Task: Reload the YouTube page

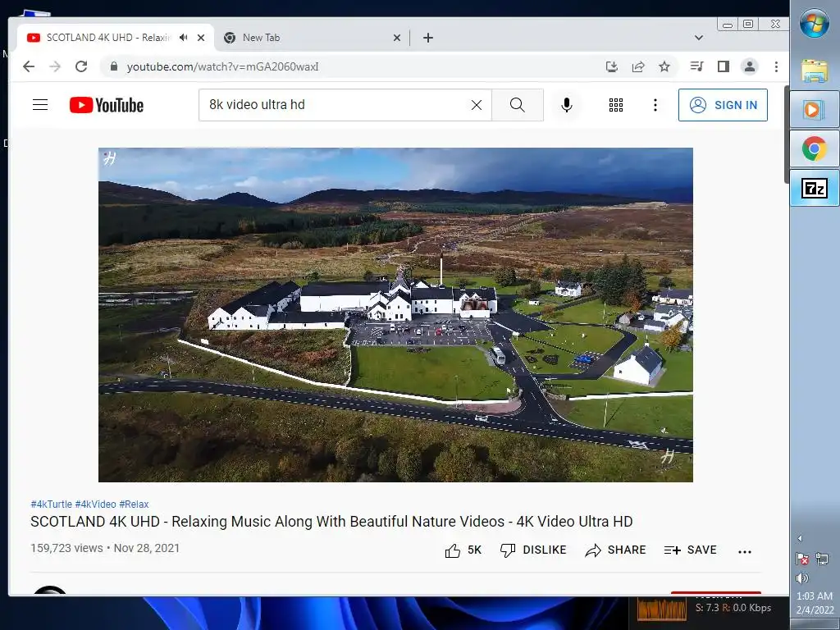Action: click(81, 66)
